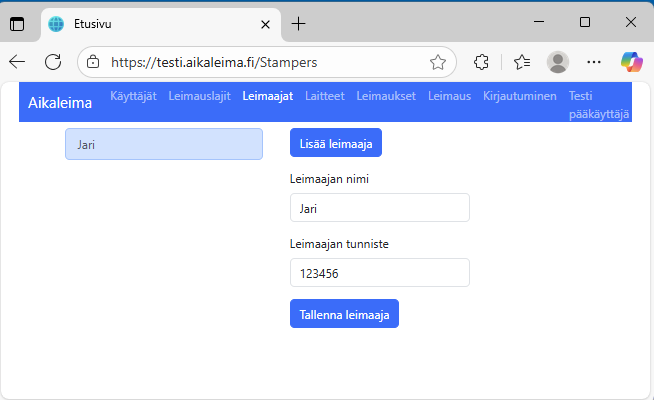Close the Etusivu tab
Image resolution: width=654 pixels, height=400 pixels.
(264, 23)
